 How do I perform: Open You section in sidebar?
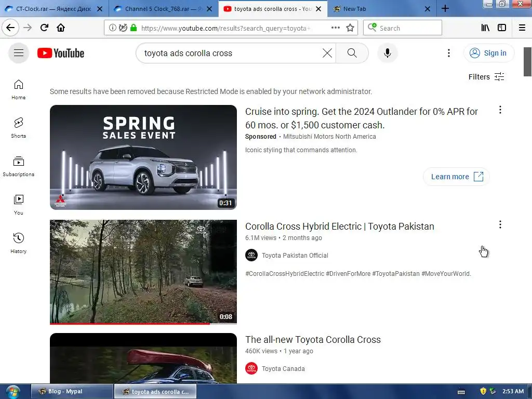coord(18,205)
